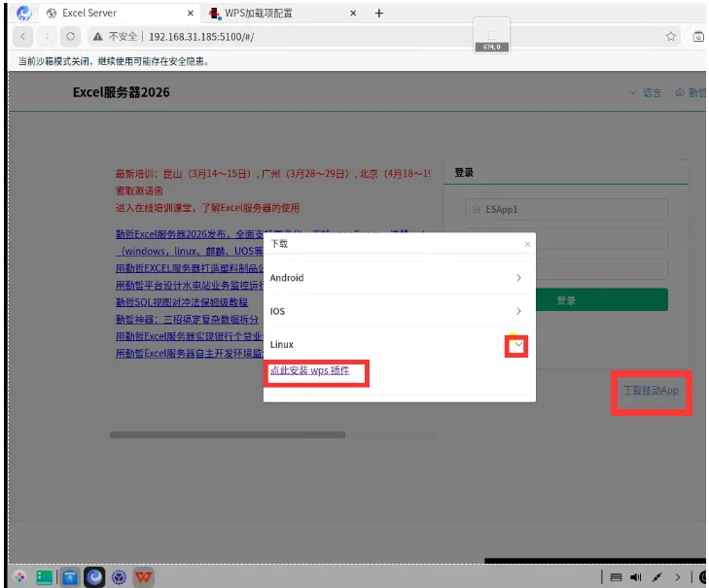Open the IOS download entry

396,311
